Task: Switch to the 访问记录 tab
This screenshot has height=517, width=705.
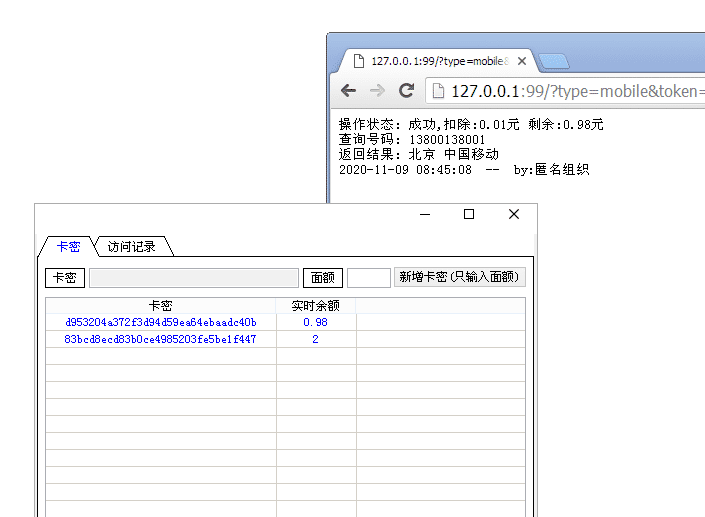Action: click(x=132, y=246)
